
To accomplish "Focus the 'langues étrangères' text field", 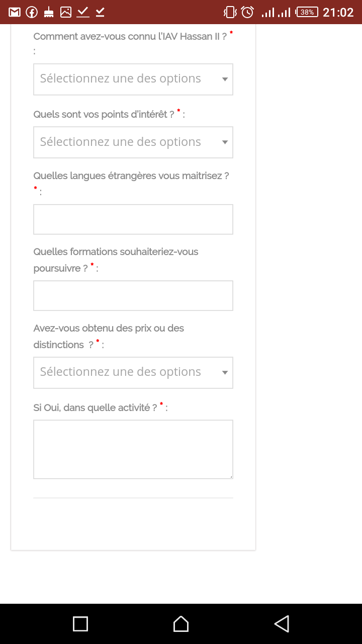I will click(x=133, y=219).
